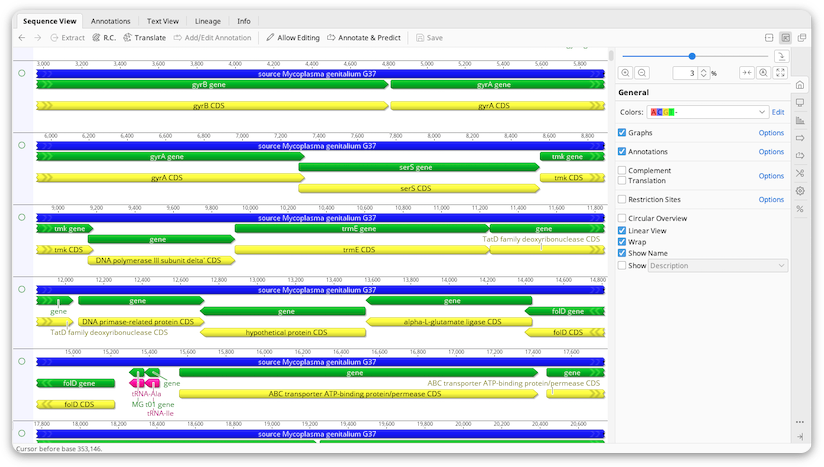Uncheck the Graphs checkbox
The width and height of the screenshot is (824, 467).
(x=622, y=132)
